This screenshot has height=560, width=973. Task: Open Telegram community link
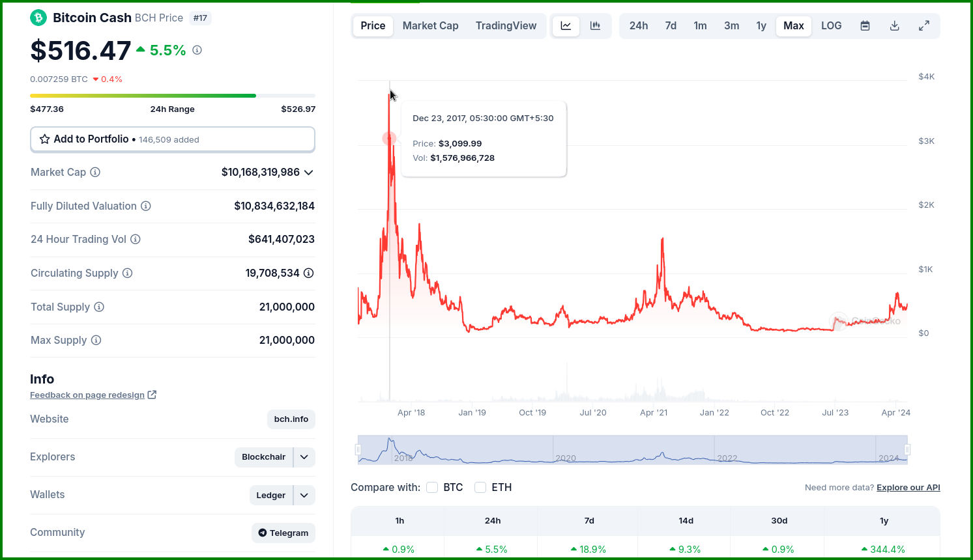point(283,533)
